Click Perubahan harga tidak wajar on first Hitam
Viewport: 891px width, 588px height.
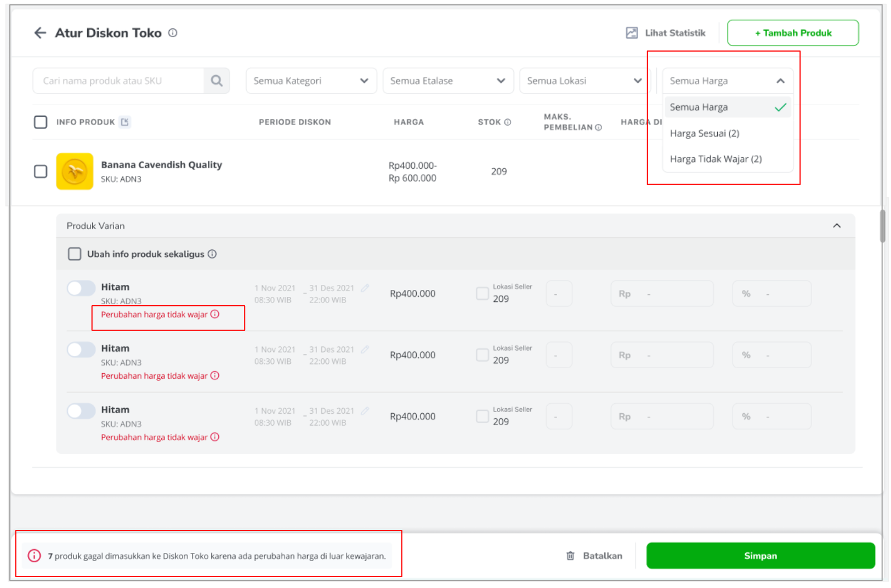coord(154,315)
